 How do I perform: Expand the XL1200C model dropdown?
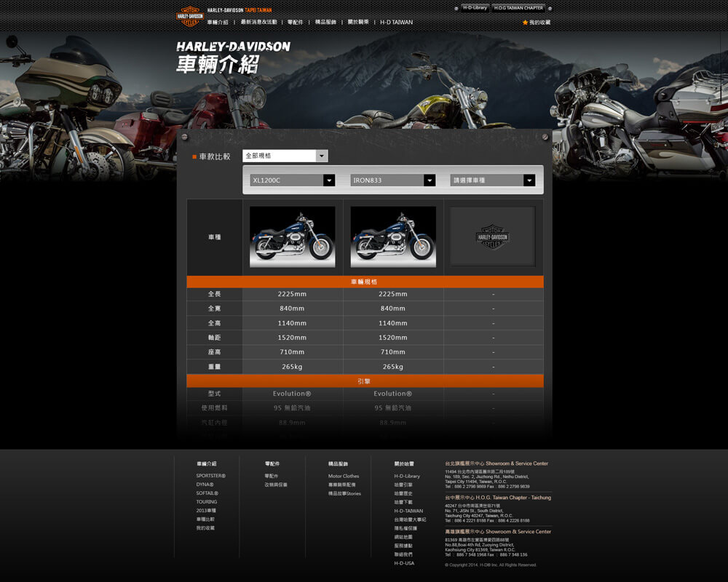292,180
